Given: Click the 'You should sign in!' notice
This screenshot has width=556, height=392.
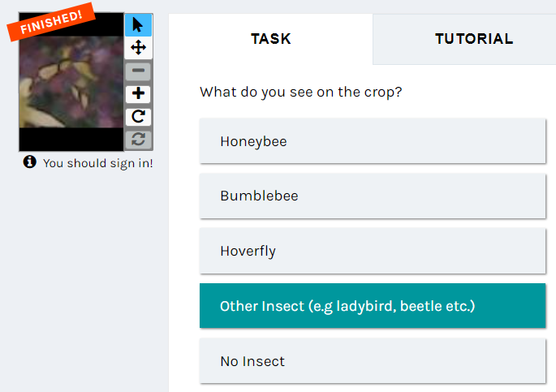Looking at the screenshot, I should (x=98, y=163).
